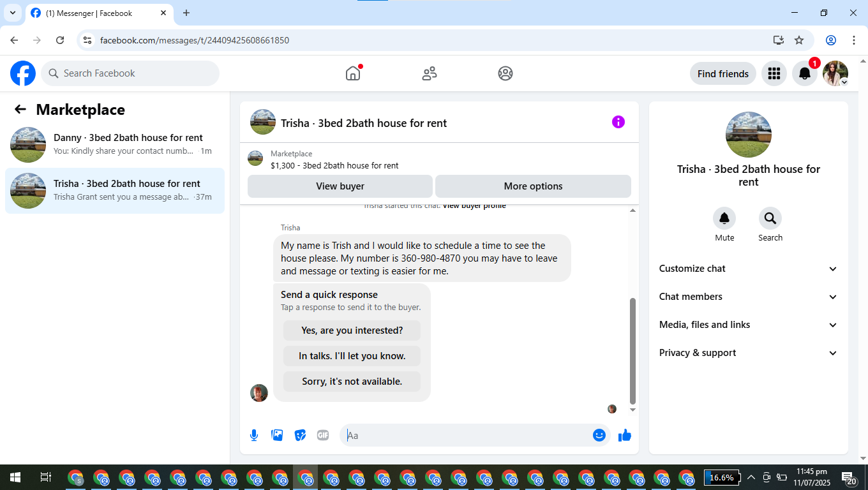868x490 pixels.
Task: Open the Groups icon in top navigation
Action: tap(505, 73)
